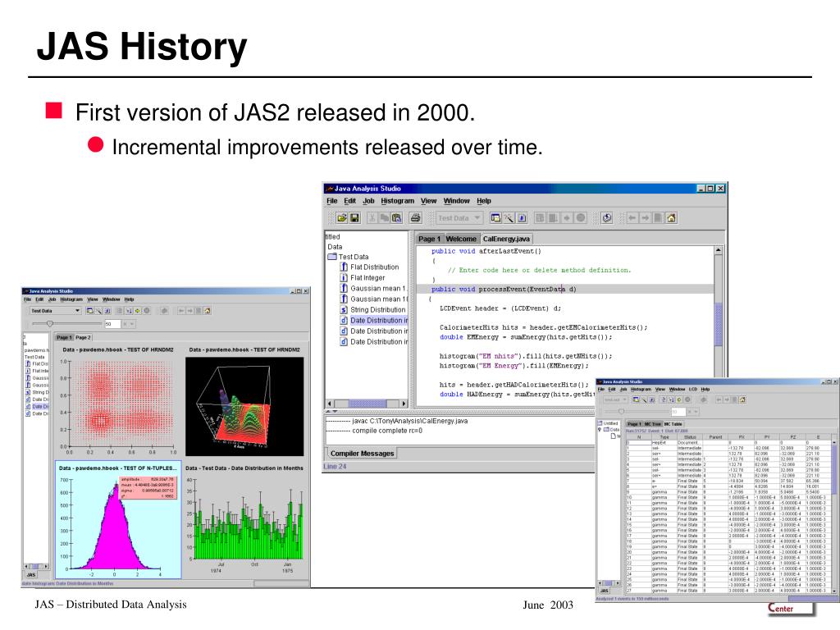Viewport: 840px width, 630px height.
Task: Click the code editor vertical scrollbar up arrow
Action: click(719, 251)
